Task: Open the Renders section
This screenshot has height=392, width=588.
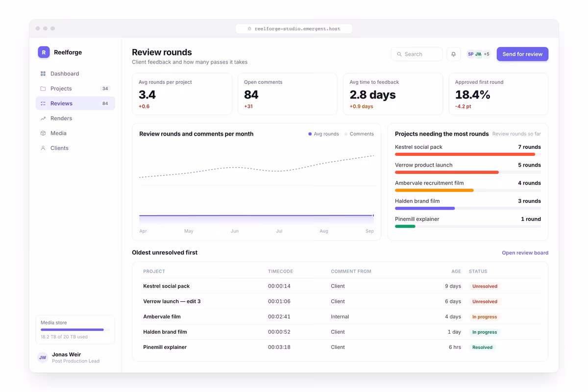Action: (x=75, y=119)
